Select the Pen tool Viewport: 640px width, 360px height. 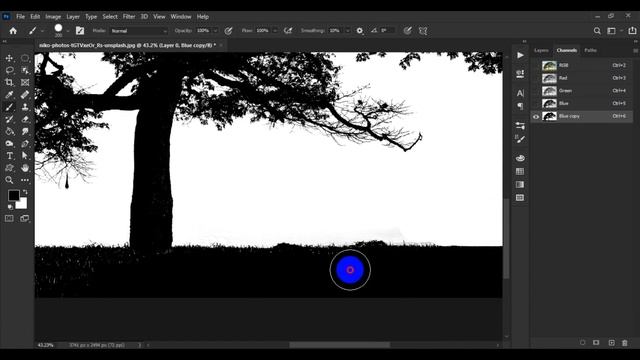coord(25,144)
